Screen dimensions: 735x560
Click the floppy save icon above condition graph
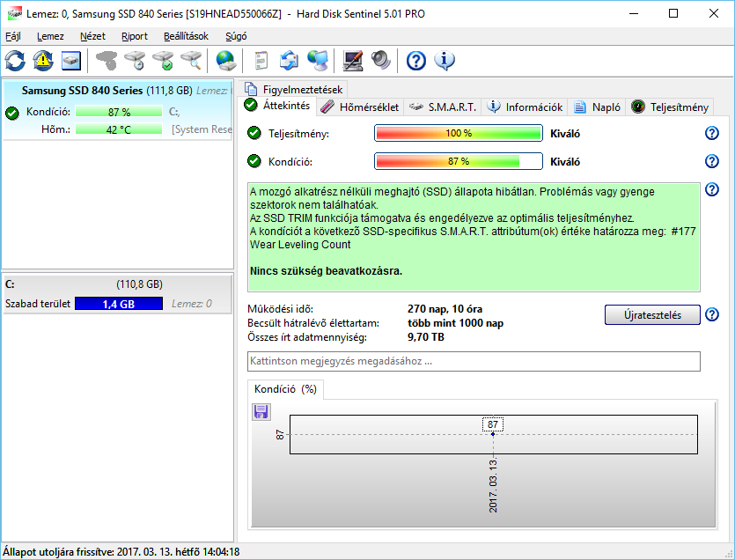coord(261,412)
